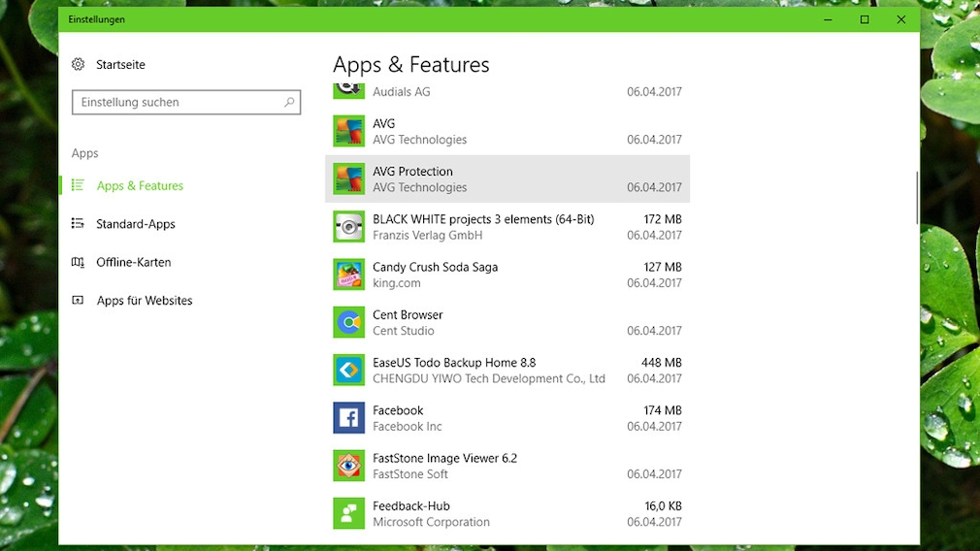Click the FastStone Image Viewer eye icon
980x551 pixels.
348,466
